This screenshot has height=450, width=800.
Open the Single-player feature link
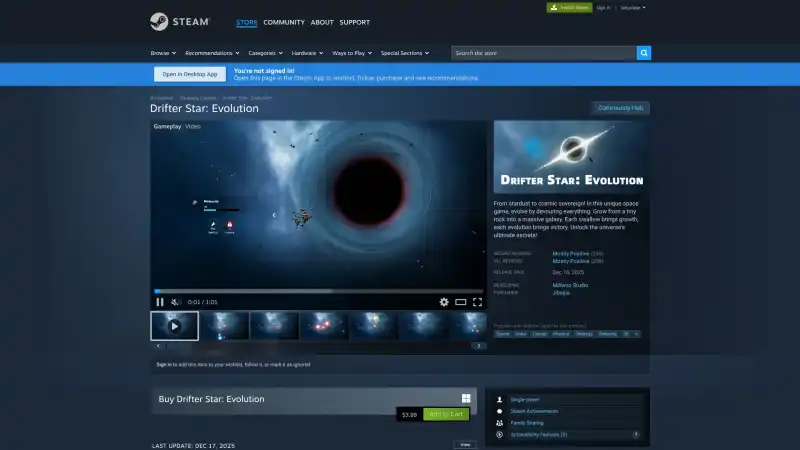tap(524, 399)
